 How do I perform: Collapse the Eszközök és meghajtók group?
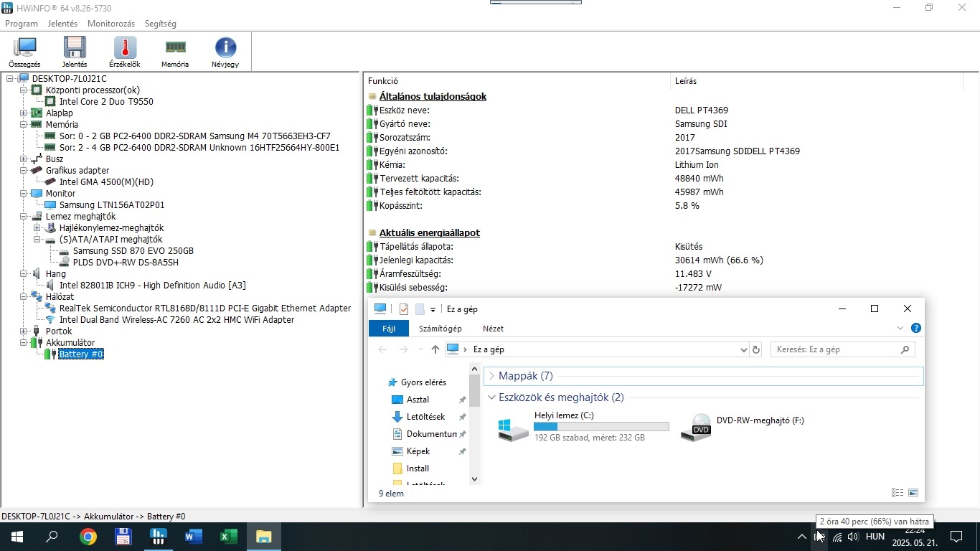pyautogui.click(x=491, y=397)
